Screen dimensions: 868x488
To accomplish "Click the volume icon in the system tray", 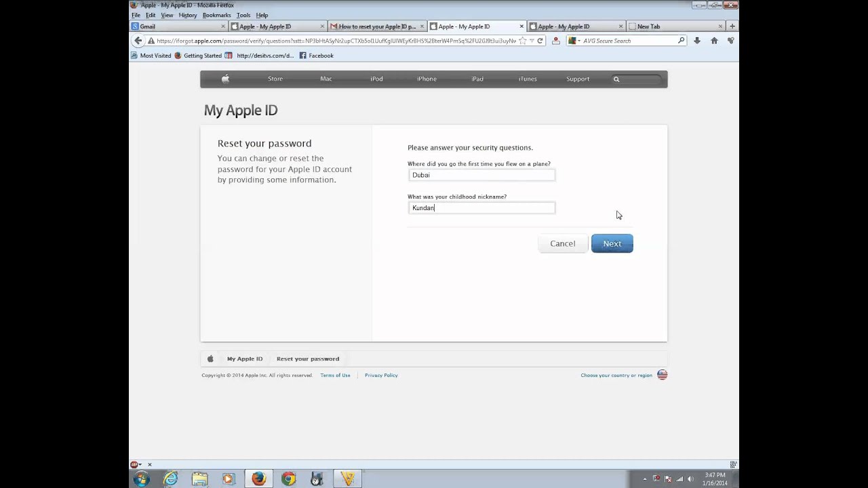I will (692, 479).
